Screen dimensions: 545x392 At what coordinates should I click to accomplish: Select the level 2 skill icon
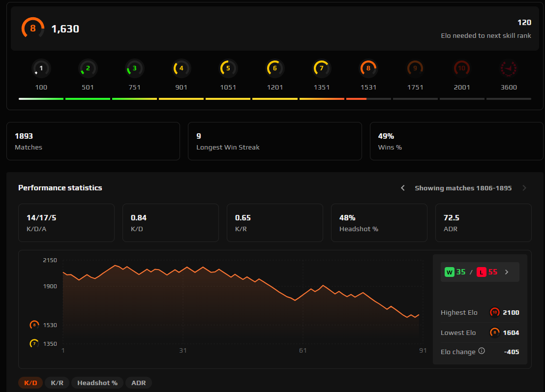click(88, 68)
